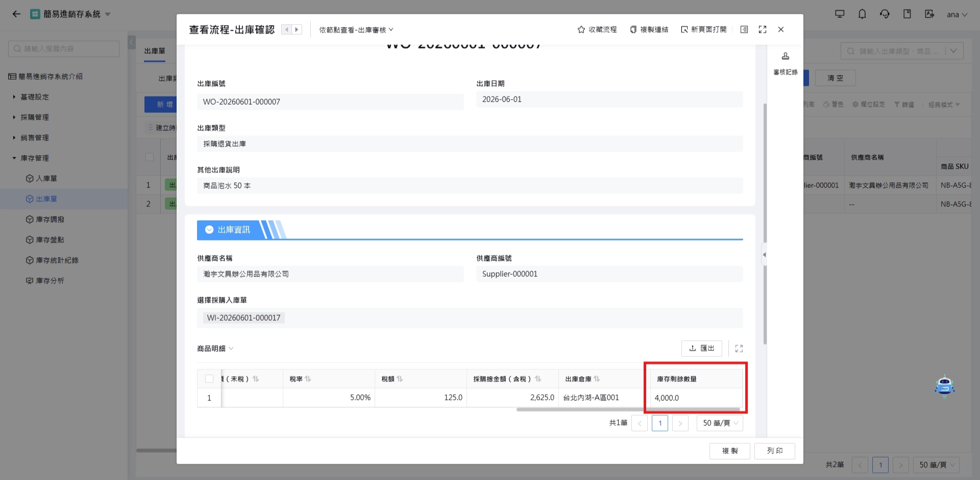Close the 查看流程 dialog
This screenshot has height=480, width=980.
[781, 30]
